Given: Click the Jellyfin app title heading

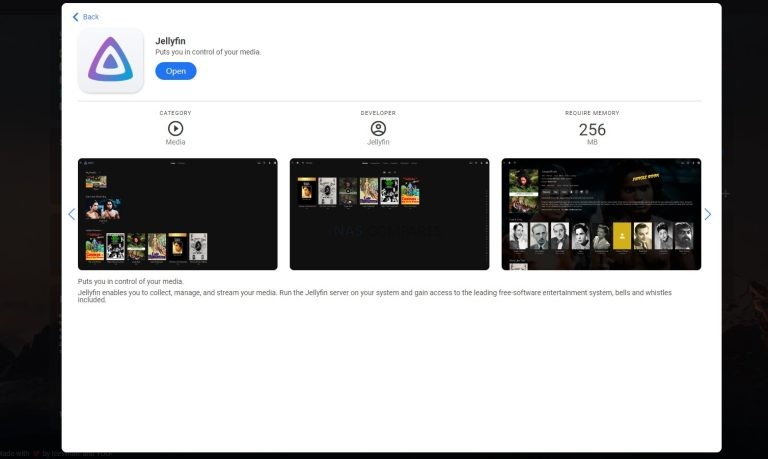Looking at the screenshot, I should point(170,41).
